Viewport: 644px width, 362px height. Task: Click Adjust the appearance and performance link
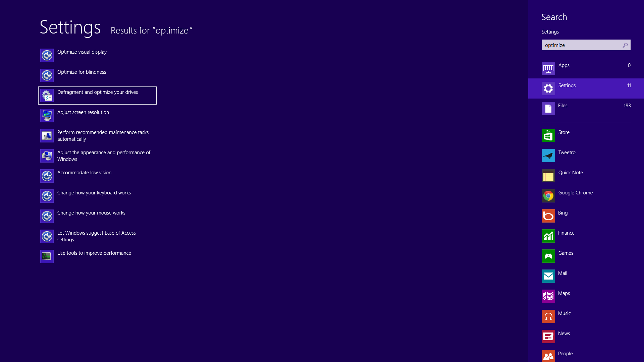(104, 156)
